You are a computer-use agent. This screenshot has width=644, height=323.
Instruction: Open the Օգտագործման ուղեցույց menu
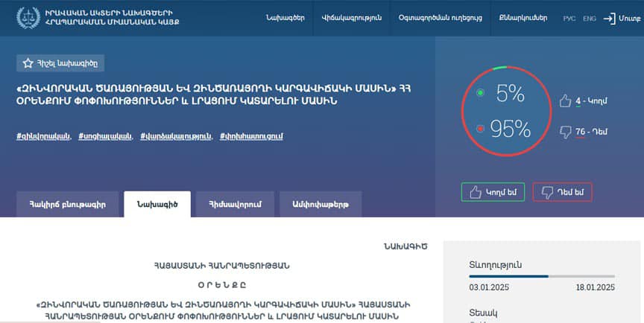click(430, 18)
